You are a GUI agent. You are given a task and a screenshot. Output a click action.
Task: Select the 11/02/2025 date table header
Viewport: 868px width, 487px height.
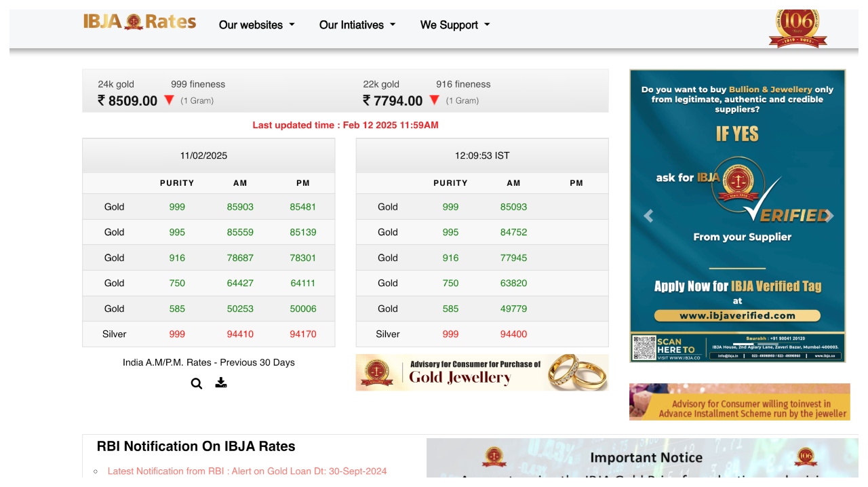(203, 155)
